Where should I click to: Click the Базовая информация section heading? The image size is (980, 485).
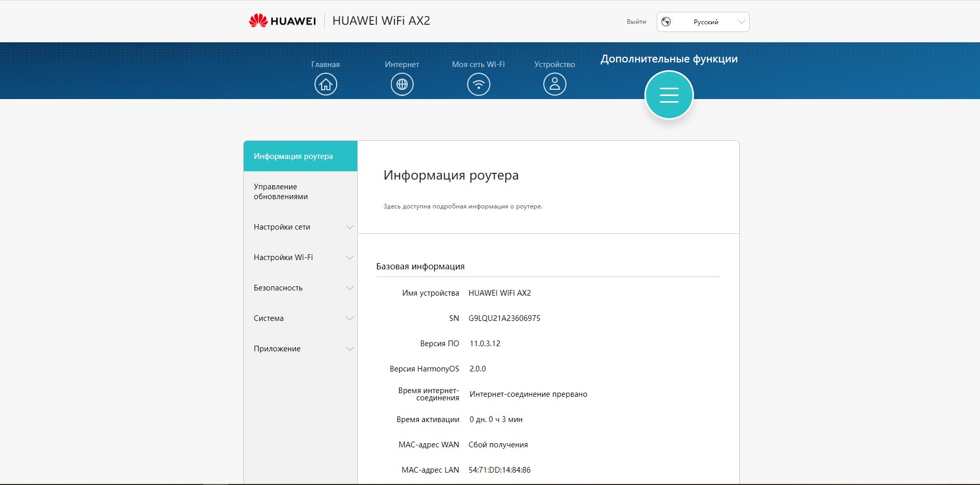pyautogui.click(x=420, y=266)
